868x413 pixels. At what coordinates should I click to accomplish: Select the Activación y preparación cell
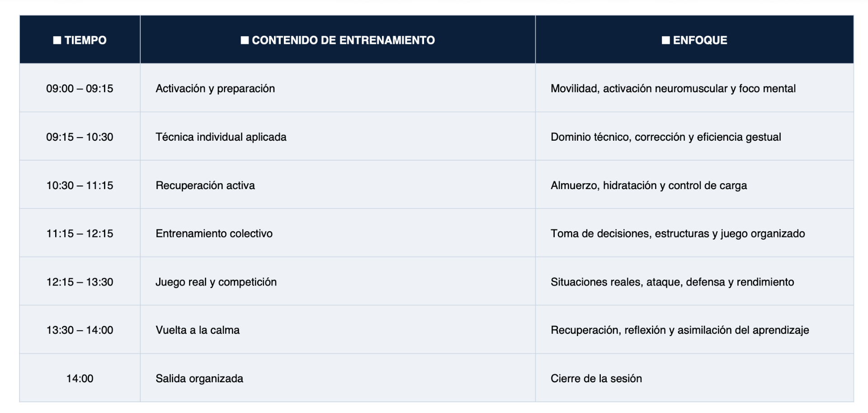click(x=215, y=89)
